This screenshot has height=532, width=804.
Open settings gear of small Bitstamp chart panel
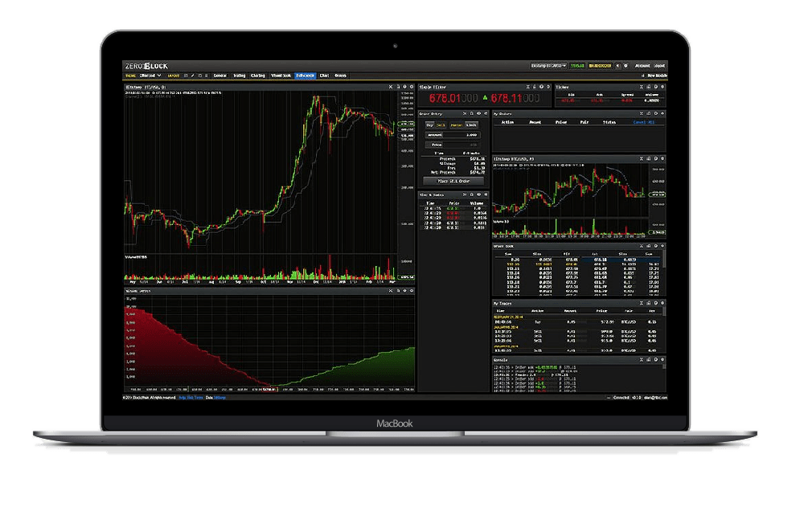pyautogui.click(x=662, y=159)
